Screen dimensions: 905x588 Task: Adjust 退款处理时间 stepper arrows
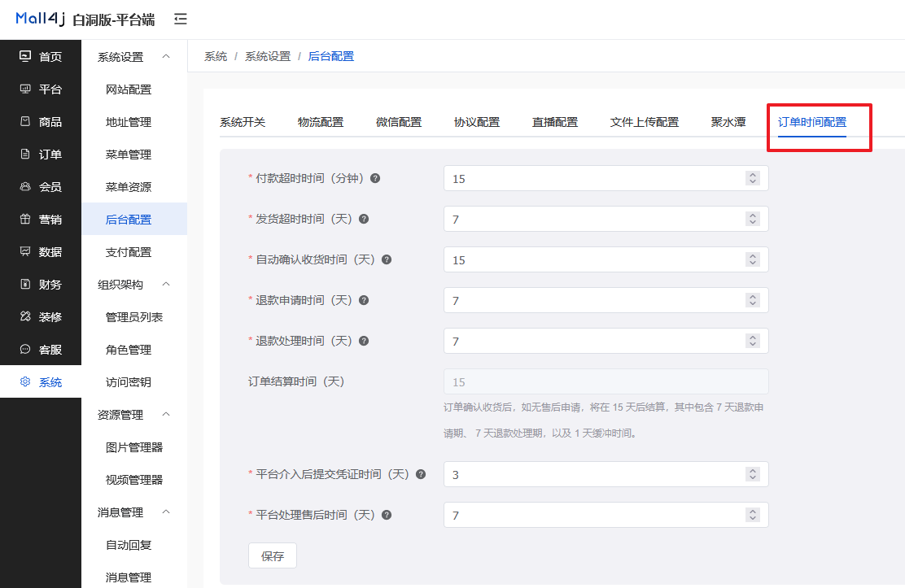[x=752, y=341]
